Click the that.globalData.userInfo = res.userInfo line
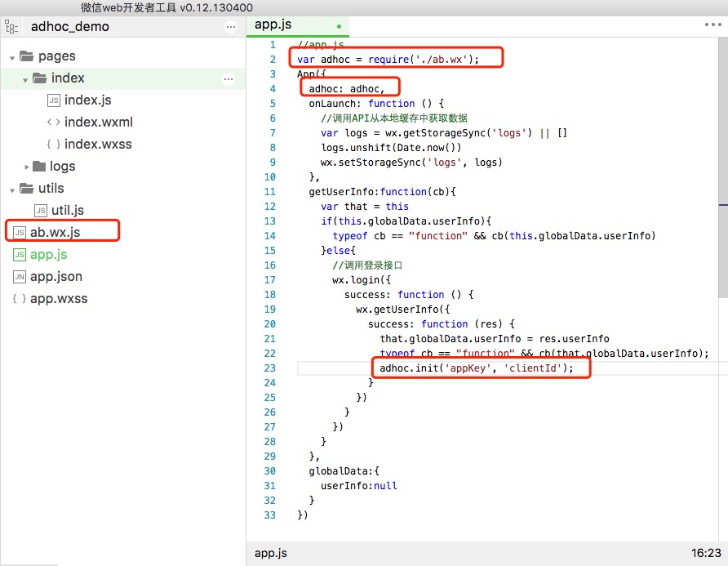Image resolution: width=728 pixels, height=566 pixels. click(495, 339)
